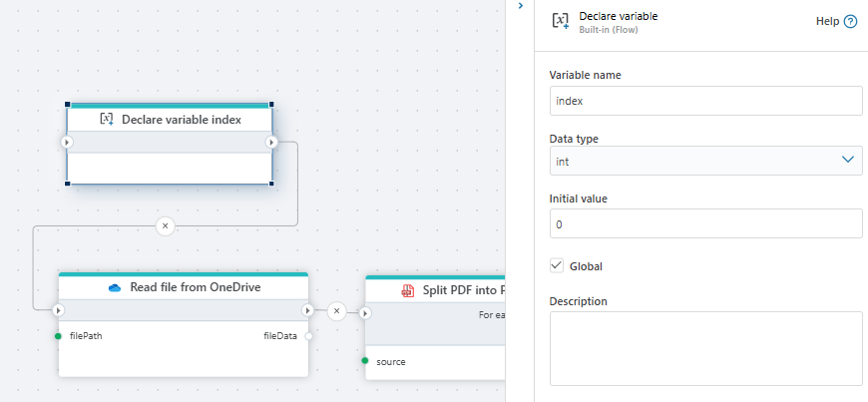Collapse the properties panel with chevron
868x402 pixels.
(520, 6)
